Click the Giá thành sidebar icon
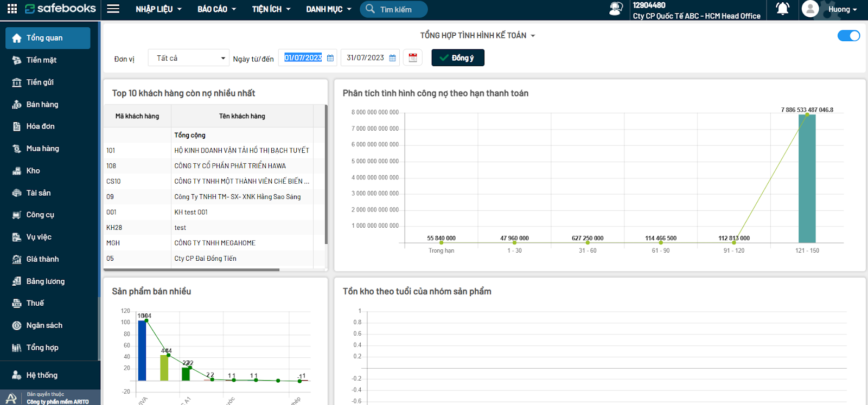 (17, 259)
